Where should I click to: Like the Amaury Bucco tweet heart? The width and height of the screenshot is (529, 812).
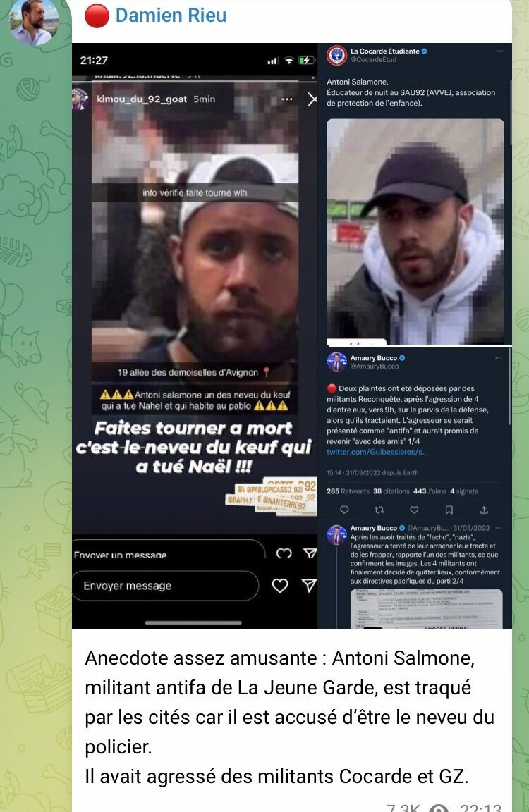[414, 510]
